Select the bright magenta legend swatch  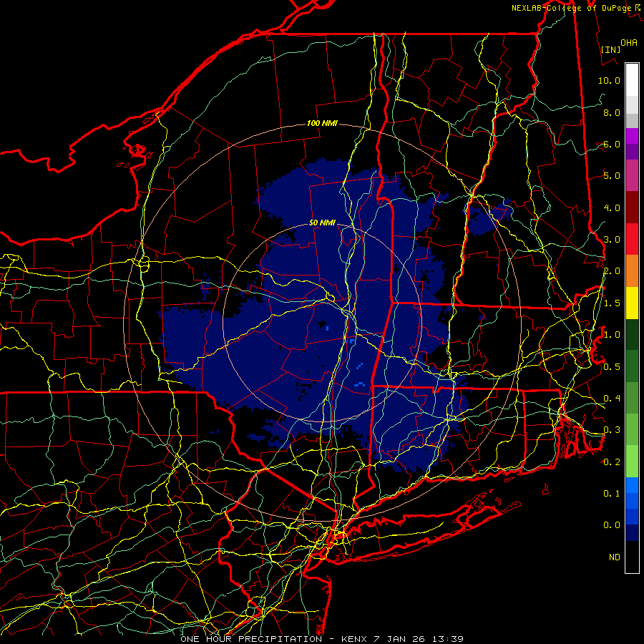(632, 136)
